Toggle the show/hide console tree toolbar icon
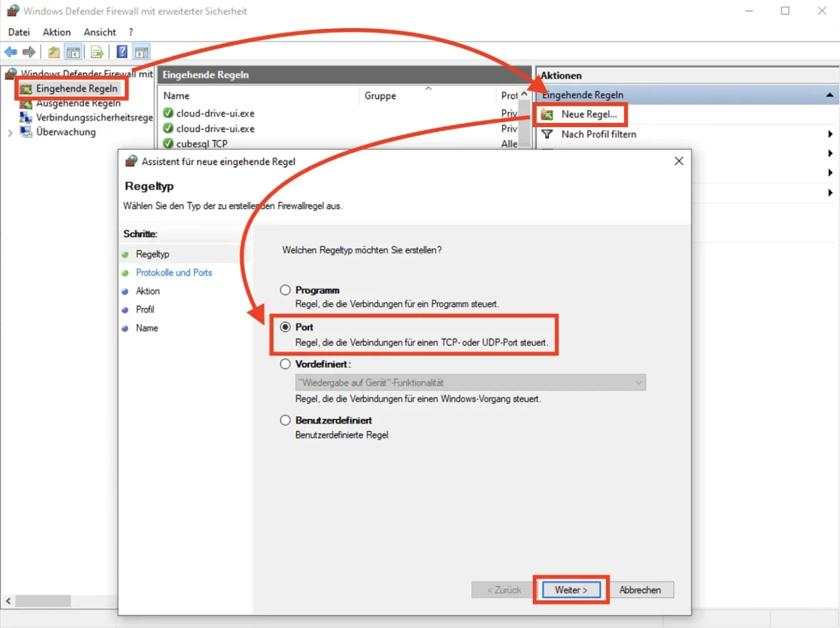The width and height of the screenshot is (840, 628). click(73, 52)
